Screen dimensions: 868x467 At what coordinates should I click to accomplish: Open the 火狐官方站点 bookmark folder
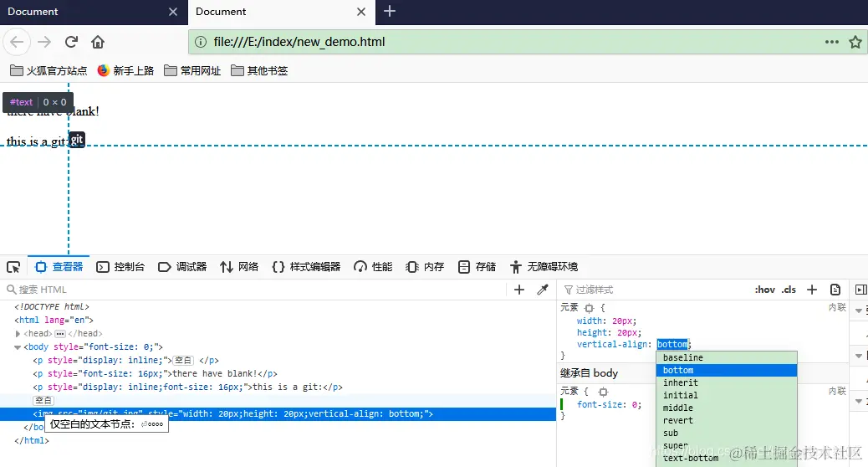49,71
